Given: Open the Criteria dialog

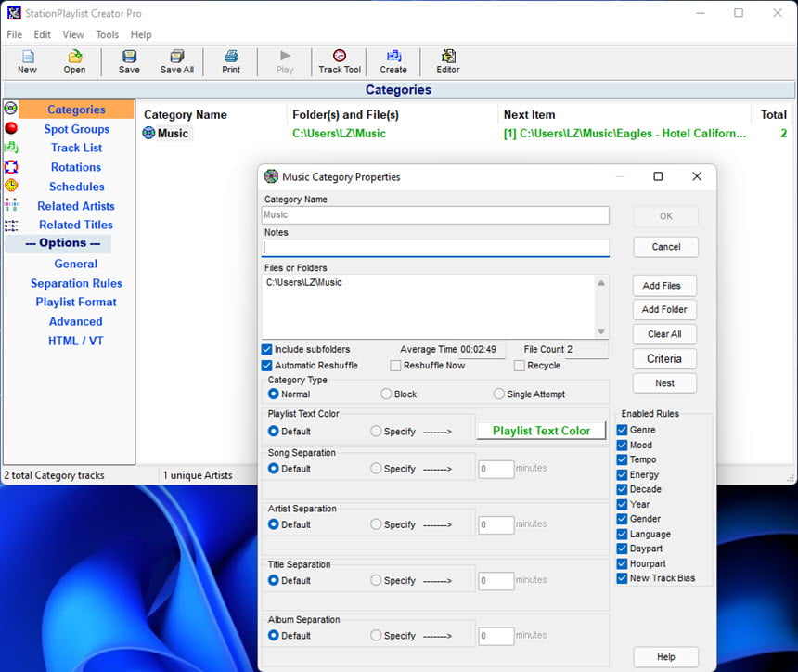Looking at the screenshot, I should click(x=664, y=359).
